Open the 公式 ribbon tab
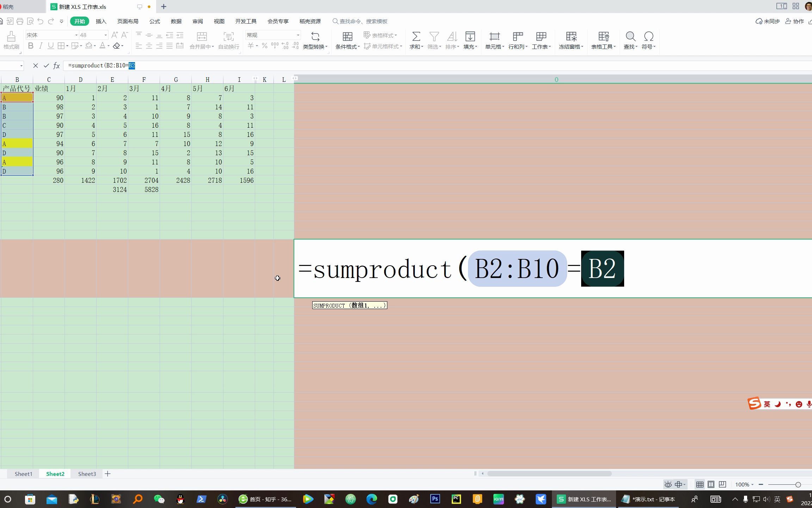This screenshot has width=812, height=508. (154, 21)
